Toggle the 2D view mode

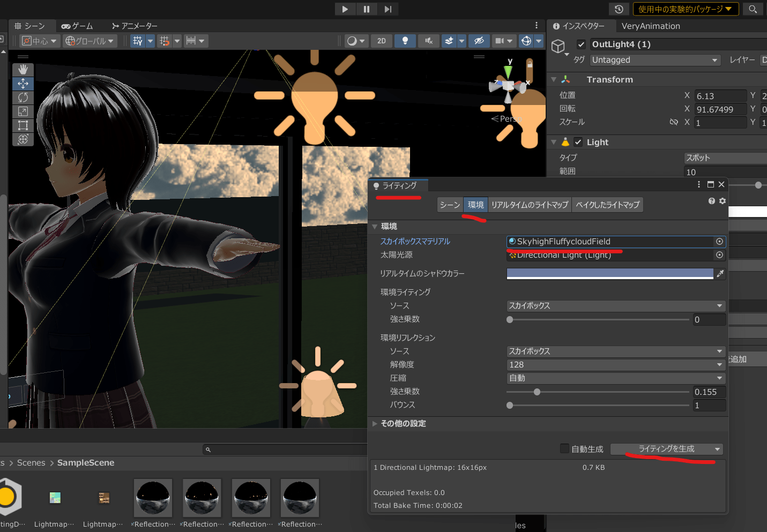[382, 41]
